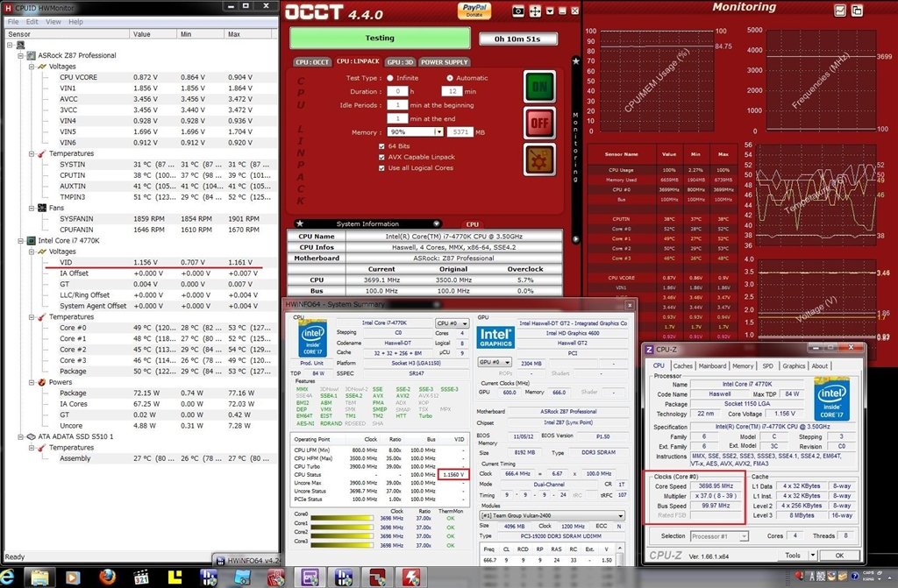
Task: Open the File menu in HWMonitor
Action: click(x=13, y=22)
